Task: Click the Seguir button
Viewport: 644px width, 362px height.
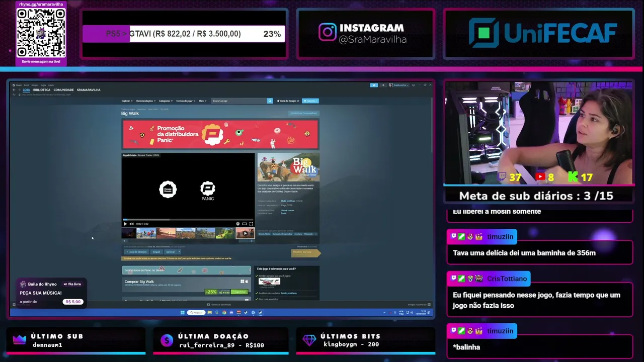Action: (x=156, y=252)
